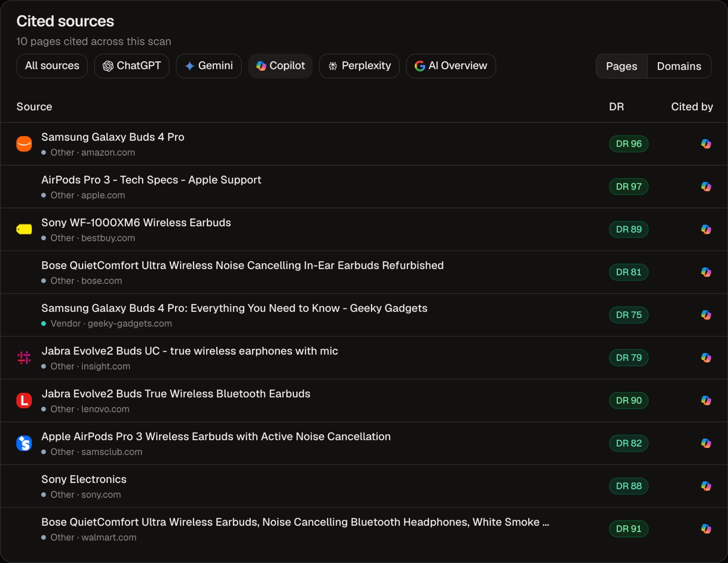The image size is (728, 563).
Task: Click the DR column header
Action: [616, 107]
